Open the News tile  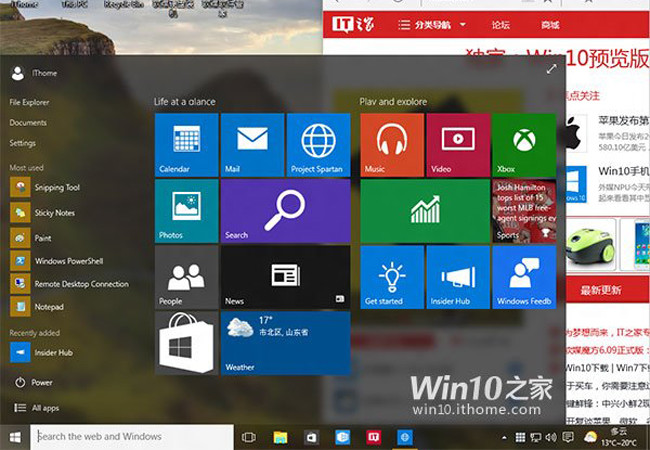tap(286, 277)
